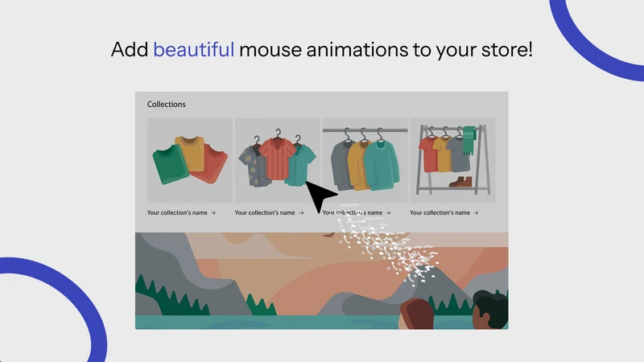
Task: Click the Collections heading
Action: point(167,105)
